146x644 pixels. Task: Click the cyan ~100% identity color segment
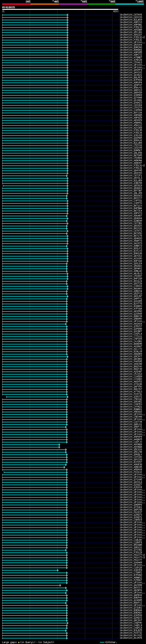pos(130,4)
